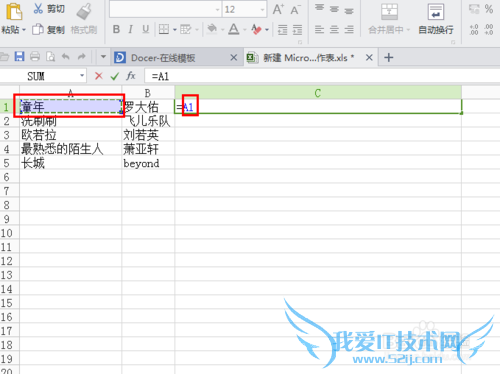Save the workbook with floppy icon
The height and width of the screenshot is (374, 500).
pos(19,57)
